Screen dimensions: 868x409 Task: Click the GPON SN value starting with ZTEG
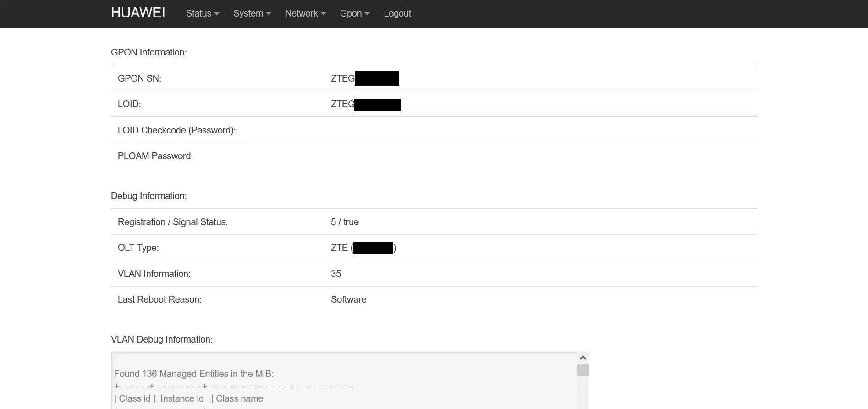(x=365, y=78)
